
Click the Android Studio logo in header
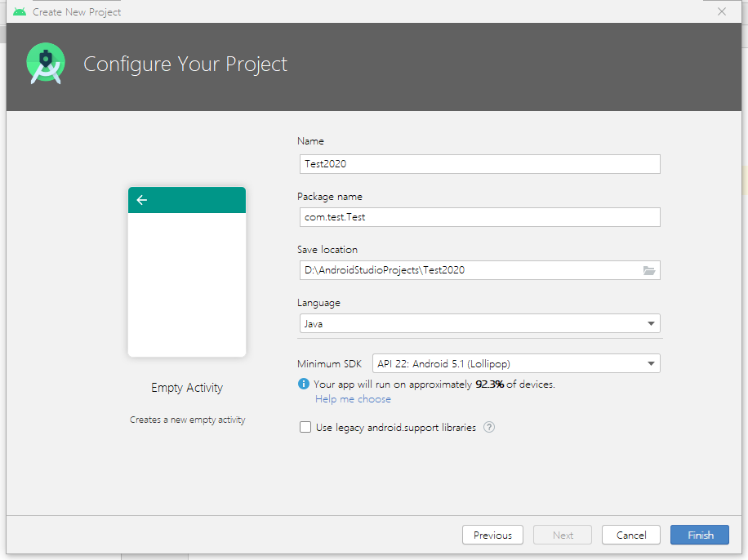click(x=45, y=64)
